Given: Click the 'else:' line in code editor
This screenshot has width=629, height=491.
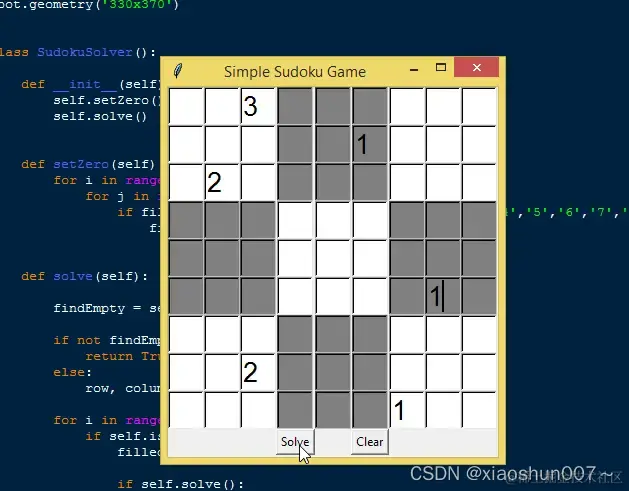Looking at the screenshot, I should [x=72, y=372].
